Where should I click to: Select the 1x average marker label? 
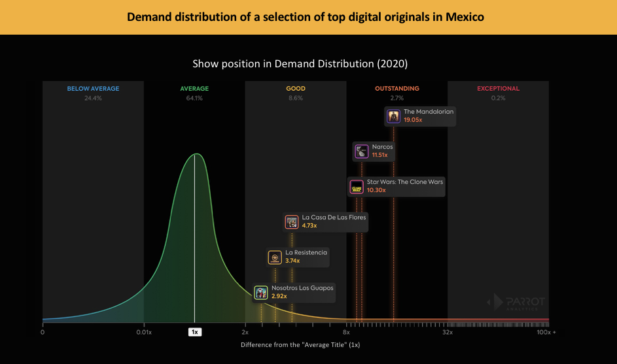[x=195, y=332]
